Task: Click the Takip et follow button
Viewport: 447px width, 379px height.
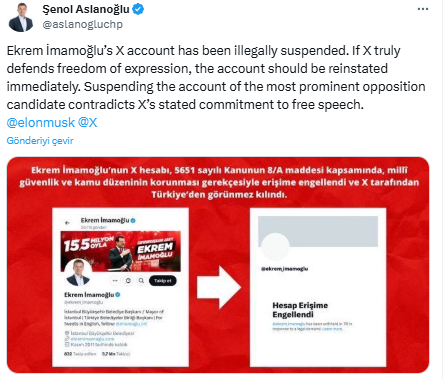Action: pos(163,281)
